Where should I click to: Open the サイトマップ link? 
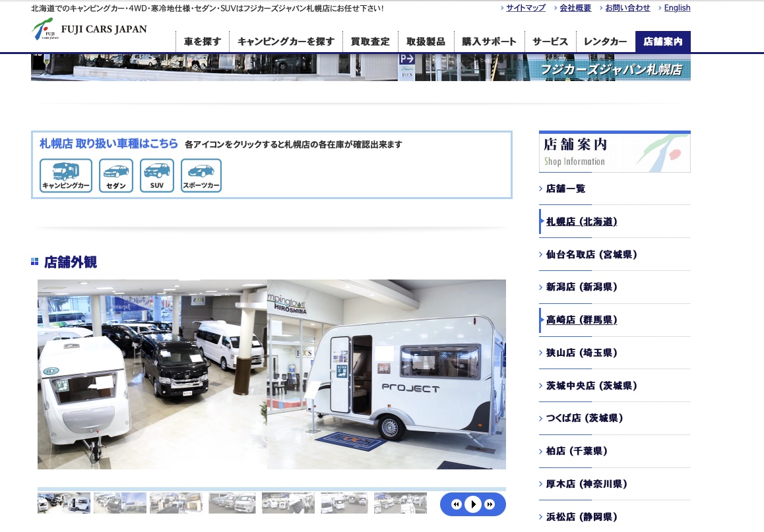[525, 8]
